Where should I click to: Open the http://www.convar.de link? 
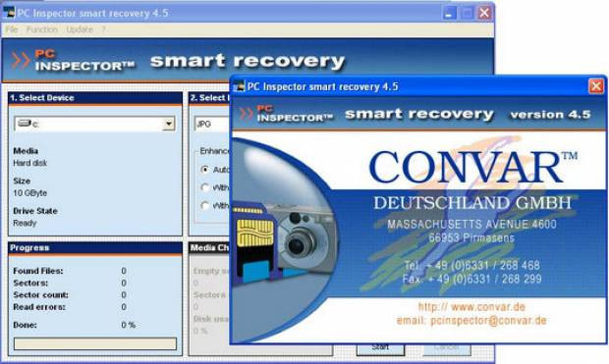click(x=471, y=306)
